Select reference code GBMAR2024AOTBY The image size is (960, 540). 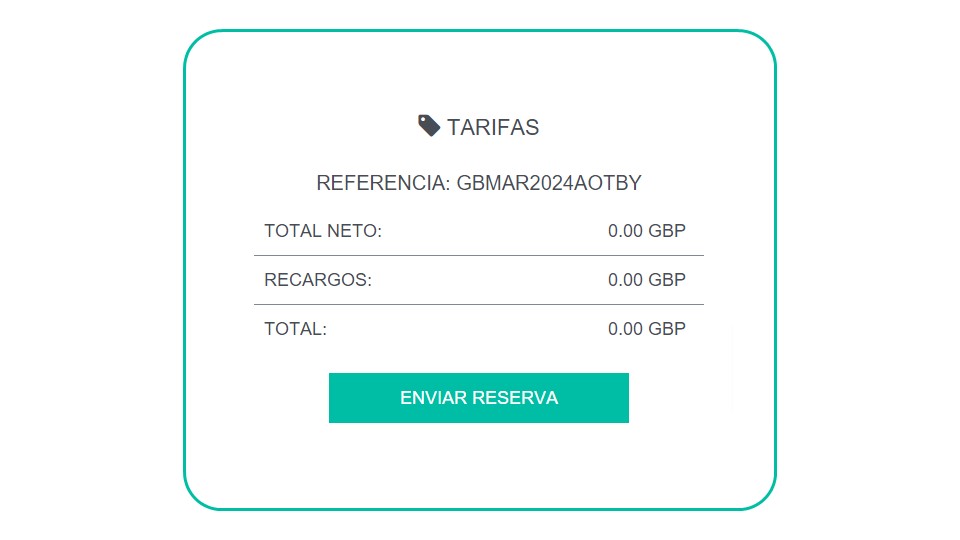pos(549,183)
